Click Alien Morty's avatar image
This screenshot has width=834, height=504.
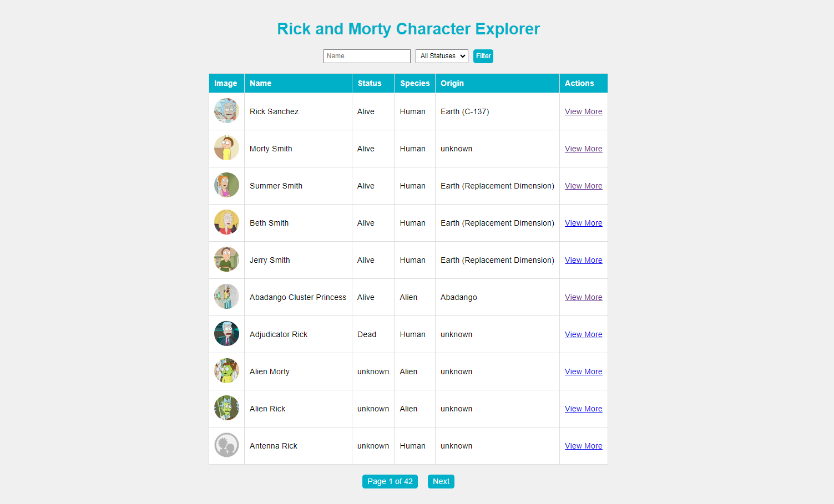(x=226, y=371)
